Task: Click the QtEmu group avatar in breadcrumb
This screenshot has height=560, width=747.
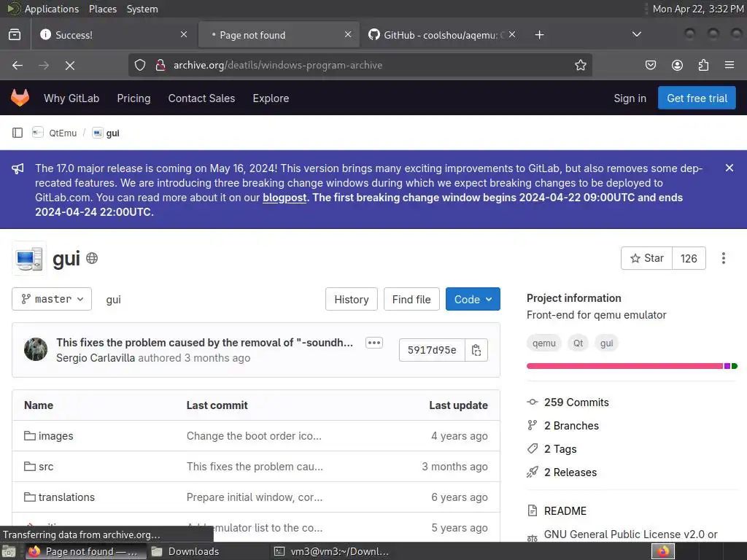Action: click(38, 133)
